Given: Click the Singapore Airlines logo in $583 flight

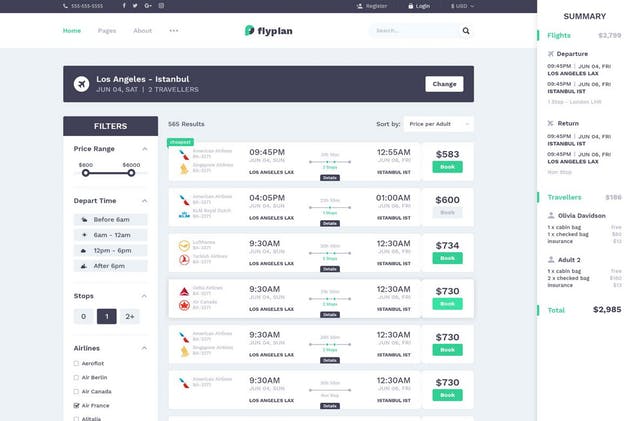Looking at the screenshot, I should (184, 169).
